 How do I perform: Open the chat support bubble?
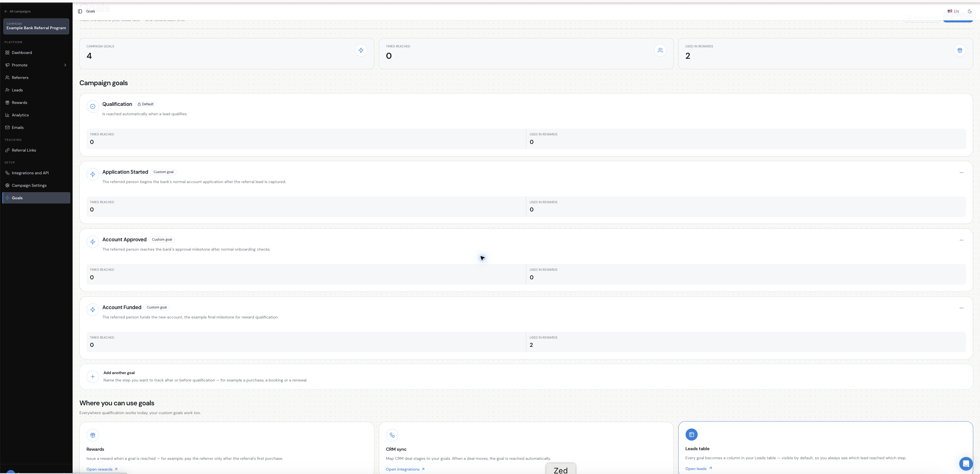pos(966,464)
